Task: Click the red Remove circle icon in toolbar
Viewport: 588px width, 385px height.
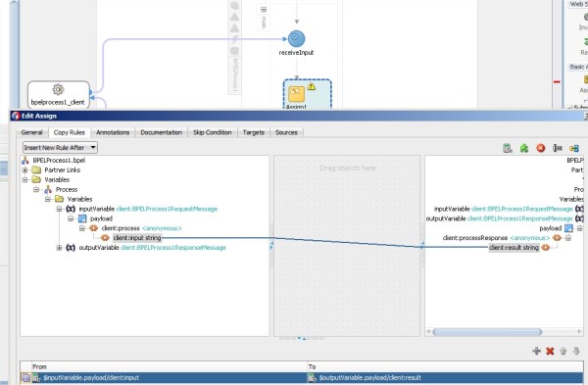Action: pos(540,148)
